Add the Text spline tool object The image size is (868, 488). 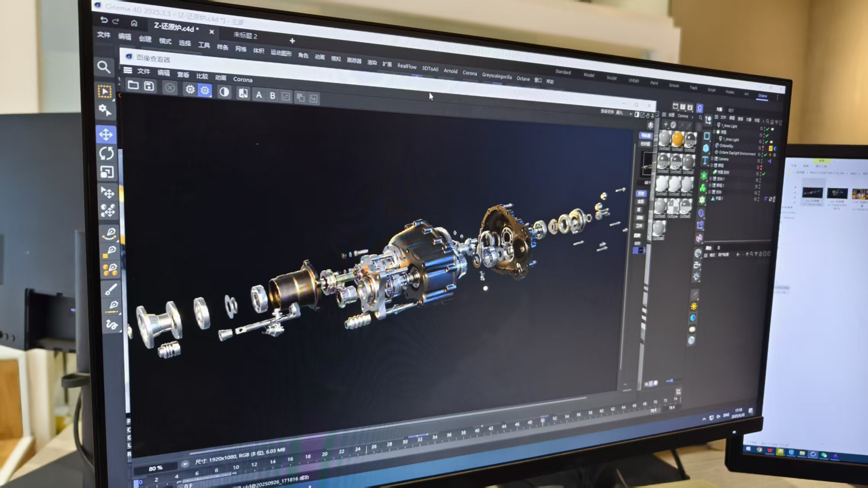click(705, 161)
